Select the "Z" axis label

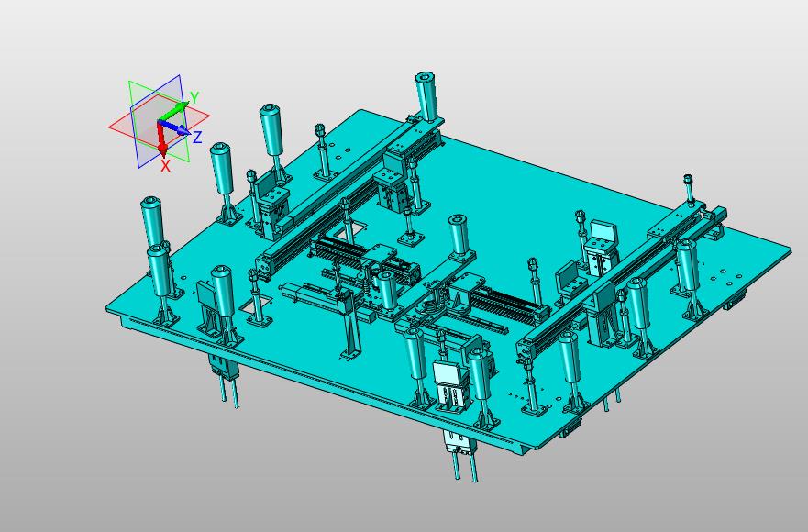[197, 138]
